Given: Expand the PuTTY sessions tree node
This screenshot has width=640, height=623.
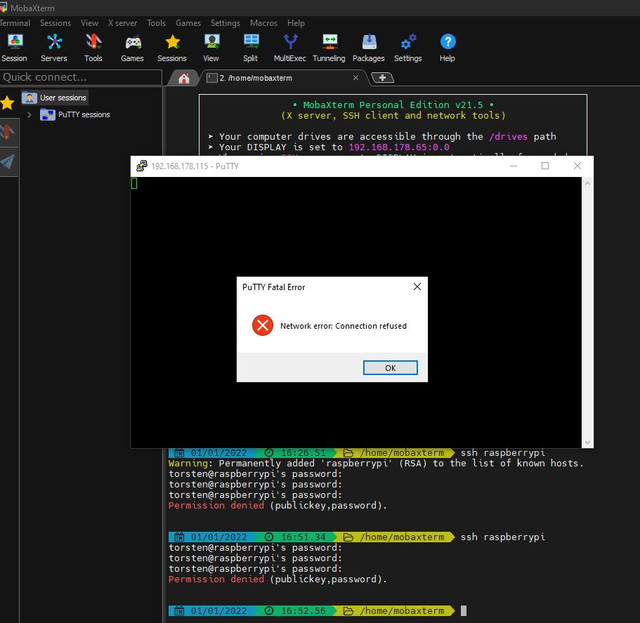Looking at the screenshot, I should pos(29,115).
